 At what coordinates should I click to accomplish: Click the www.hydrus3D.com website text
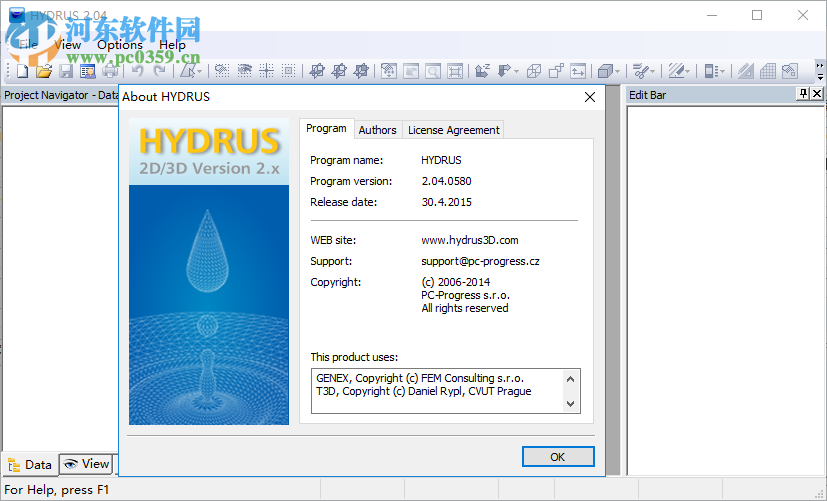click(469, 240)
